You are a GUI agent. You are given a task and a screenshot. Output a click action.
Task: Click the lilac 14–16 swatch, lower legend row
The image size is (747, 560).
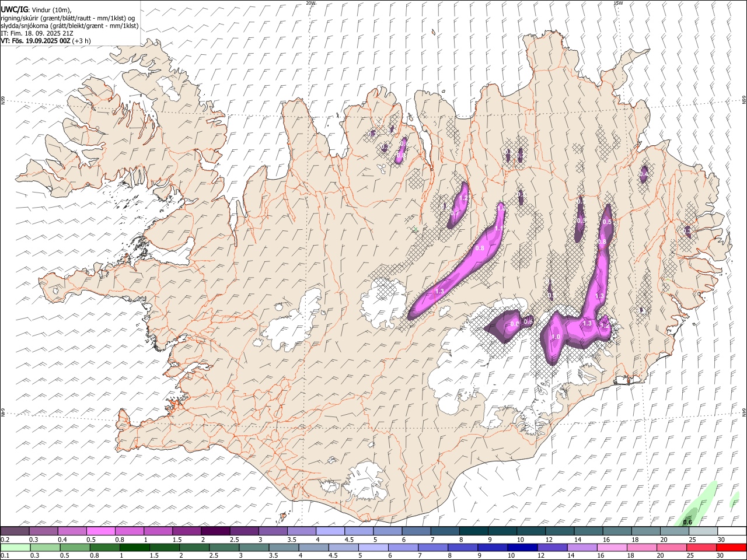pos(582,548)
